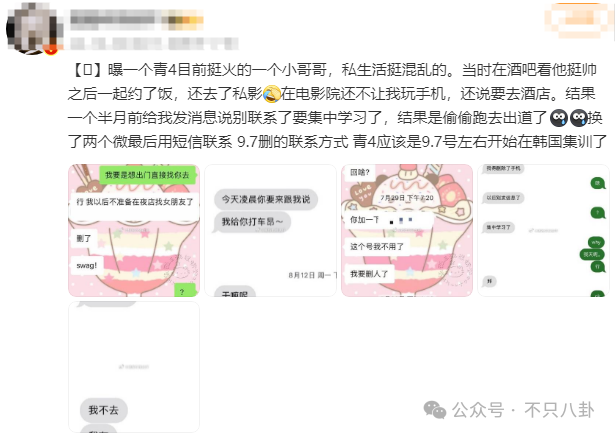Open the fifth image showing "我不去"
Screen dimensions: 615x435
point(134,367)
